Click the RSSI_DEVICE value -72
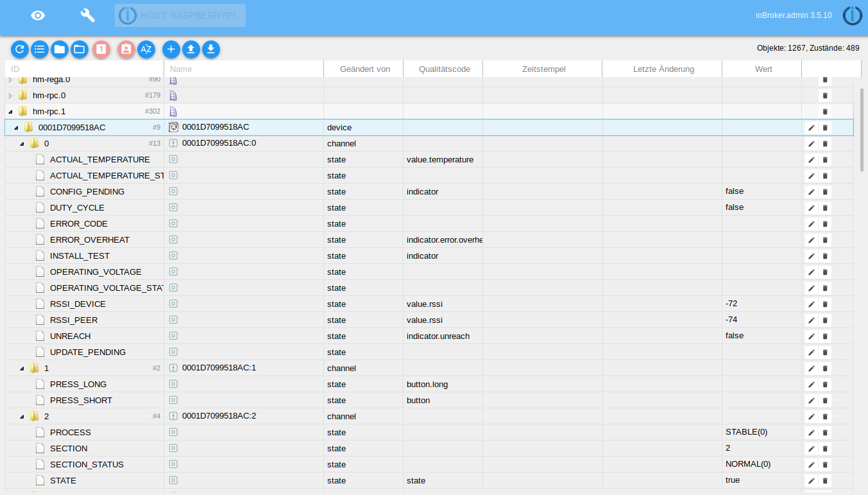 pos(731,304)
